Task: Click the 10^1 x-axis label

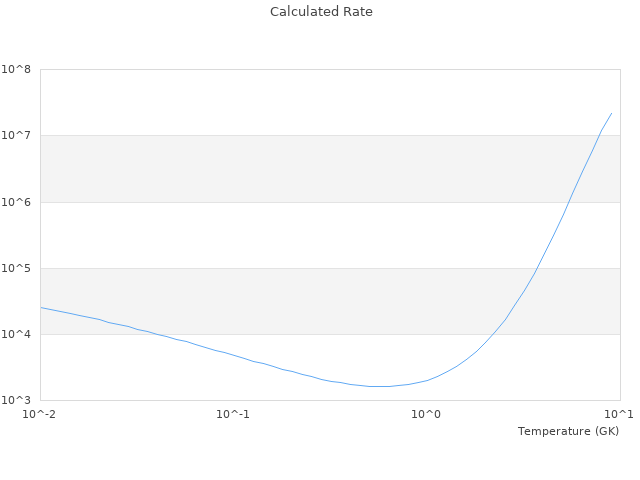Action: pos(618,414)
